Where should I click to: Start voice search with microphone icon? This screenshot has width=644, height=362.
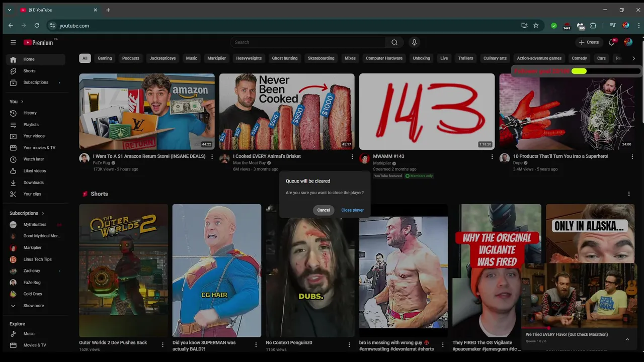tap(414, 42)
